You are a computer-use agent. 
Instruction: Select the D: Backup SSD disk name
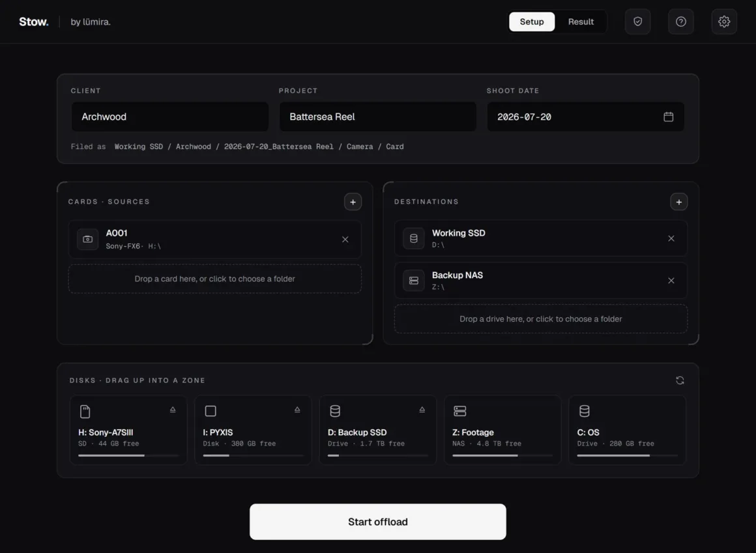pos(357,432)
